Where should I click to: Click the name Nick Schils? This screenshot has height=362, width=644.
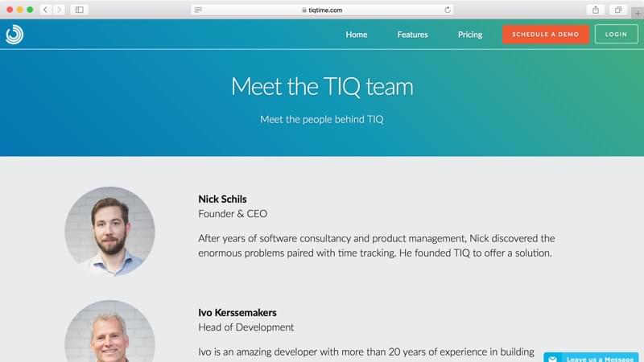[222, 199]
